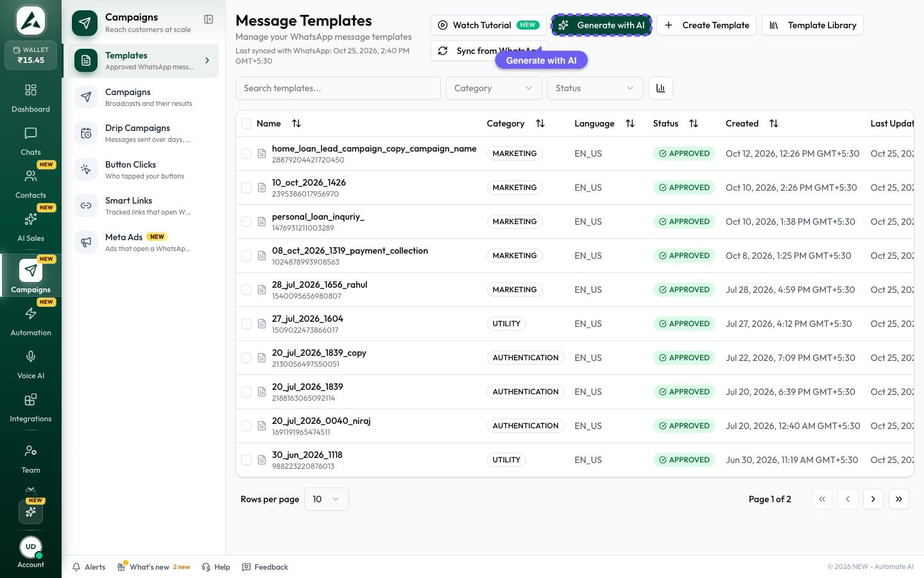This screenshot has height=578, width=924.
Task: Focus the Search templates field
Action: pos(338,88)
